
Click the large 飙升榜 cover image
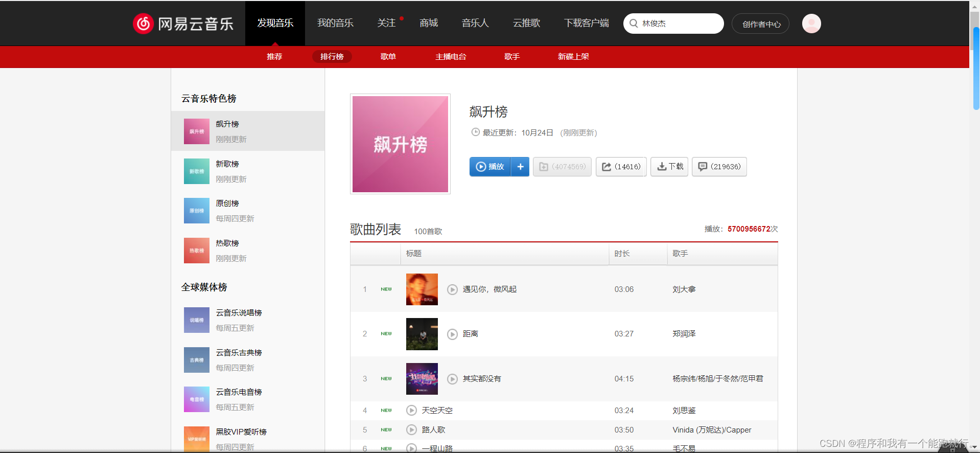click(400, 144)
